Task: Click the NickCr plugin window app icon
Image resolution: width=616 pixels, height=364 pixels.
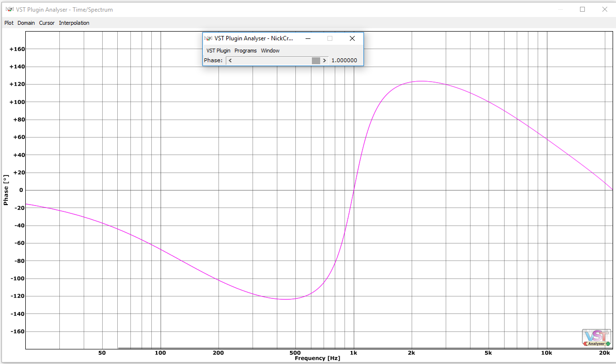Action: pyautogui.click(x=208, y=38)
